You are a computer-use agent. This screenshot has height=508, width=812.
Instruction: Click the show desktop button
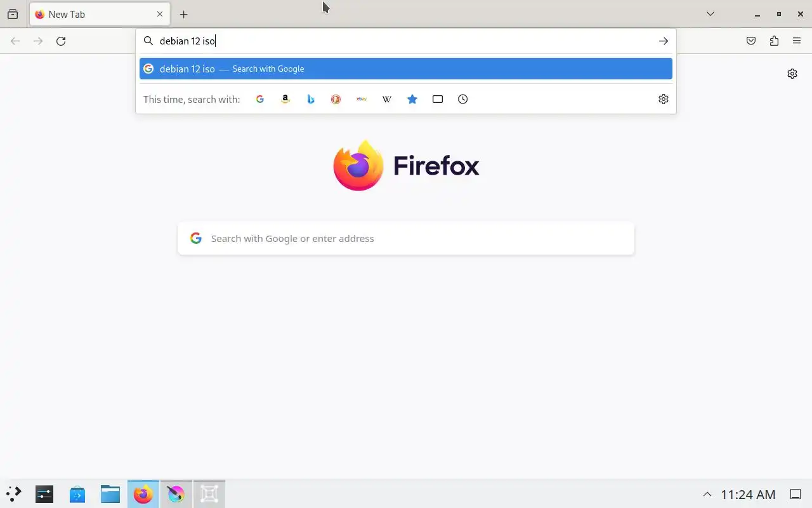click(796, 494)
